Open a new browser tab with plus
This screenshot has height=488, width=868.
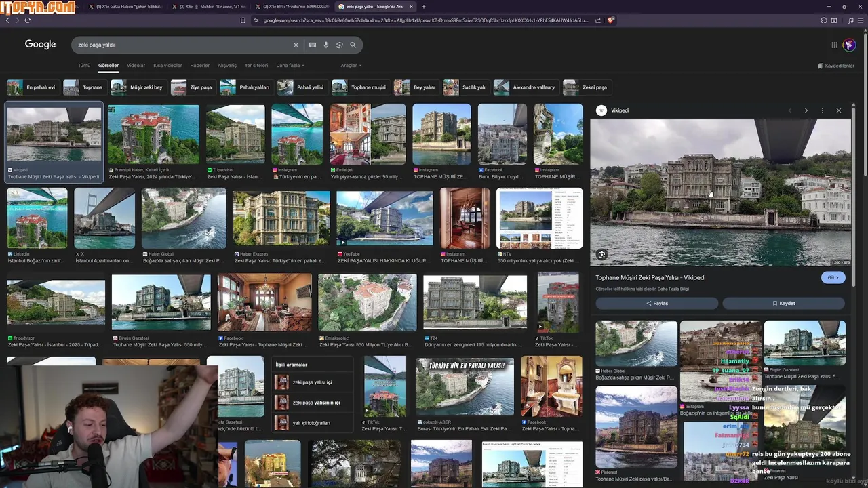[x=424, y=7]
